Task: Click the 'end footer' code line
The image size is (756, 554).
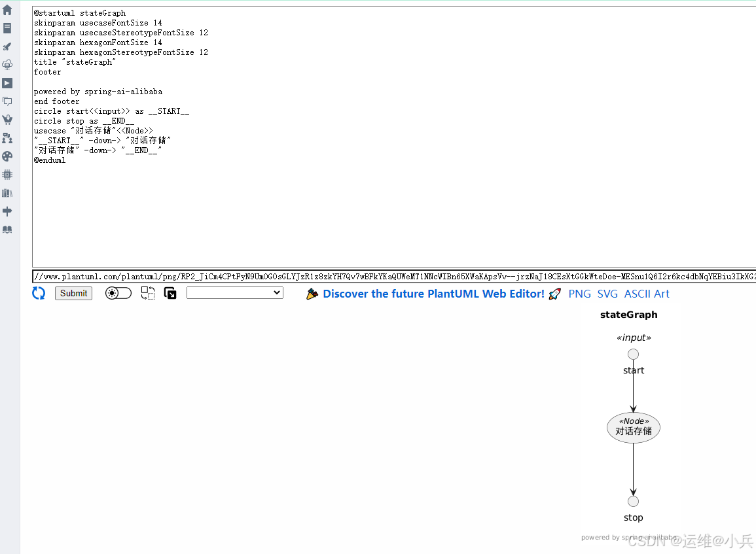Action: (x=56, y=101)
